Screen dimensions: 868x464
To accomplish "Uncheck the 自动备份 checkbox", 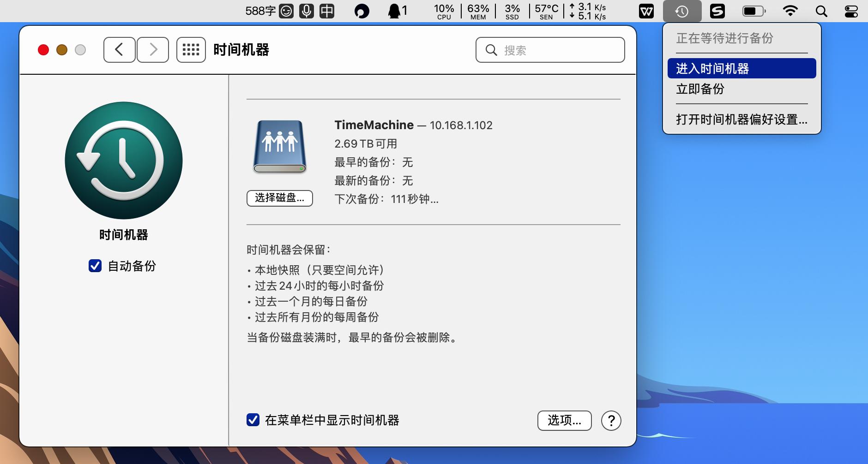I will (95, 266).
